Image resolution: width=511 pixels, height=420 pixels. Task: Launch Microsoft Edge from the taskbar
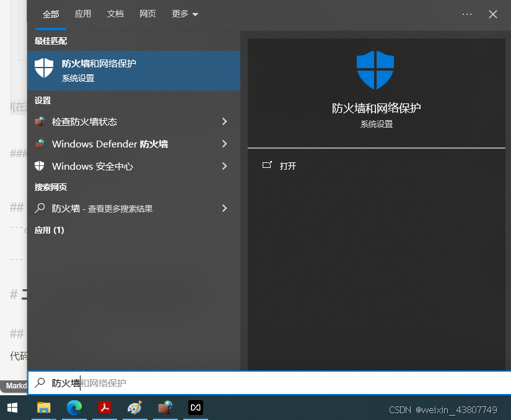click(74, 408)
